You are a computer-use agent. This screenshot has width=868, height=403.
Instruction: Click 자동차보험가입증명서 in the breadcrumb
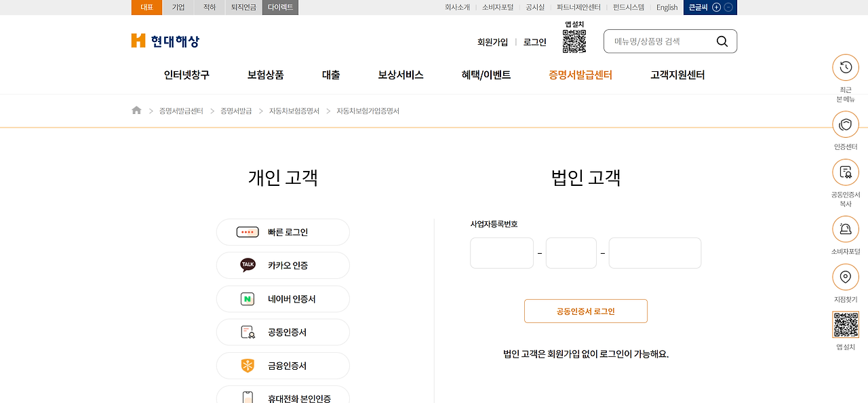(x=368, y=111)
